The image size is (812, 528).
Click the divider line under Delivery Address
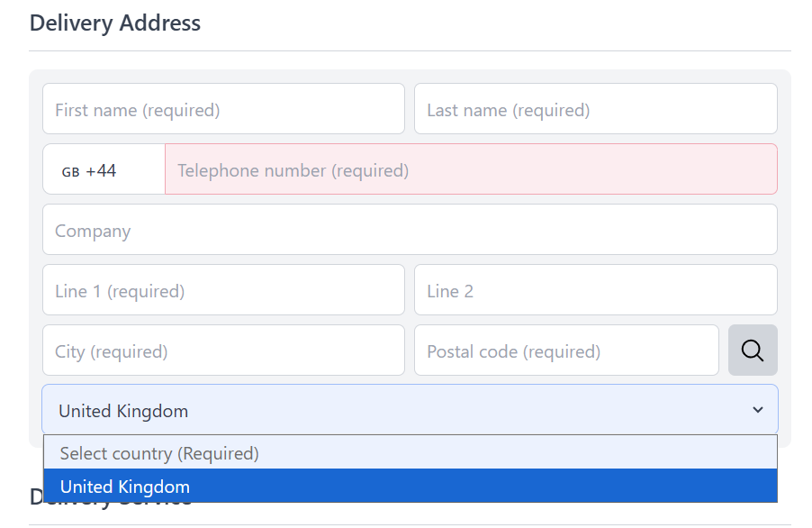click(410, 50)
